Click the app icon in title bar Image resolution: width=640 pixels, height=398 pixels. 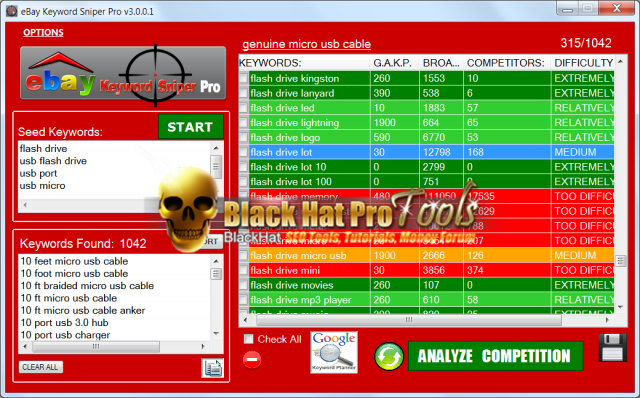click(x=11, y=11)
